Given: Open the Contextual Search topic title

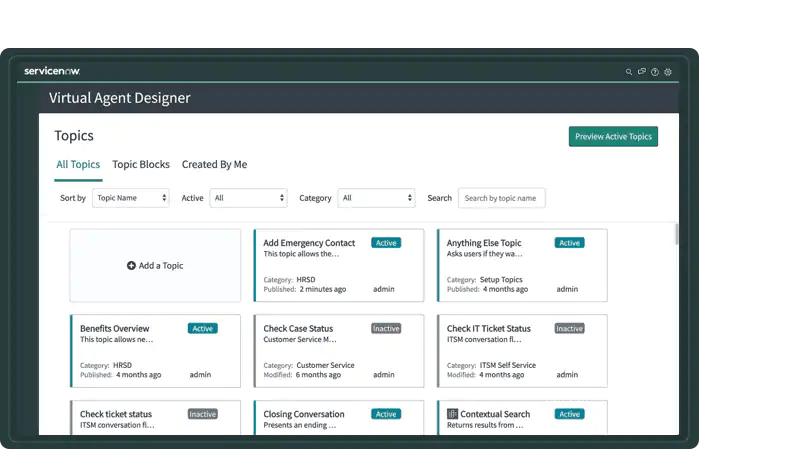Looking at the screenshot, I should [x=495, y=414].
